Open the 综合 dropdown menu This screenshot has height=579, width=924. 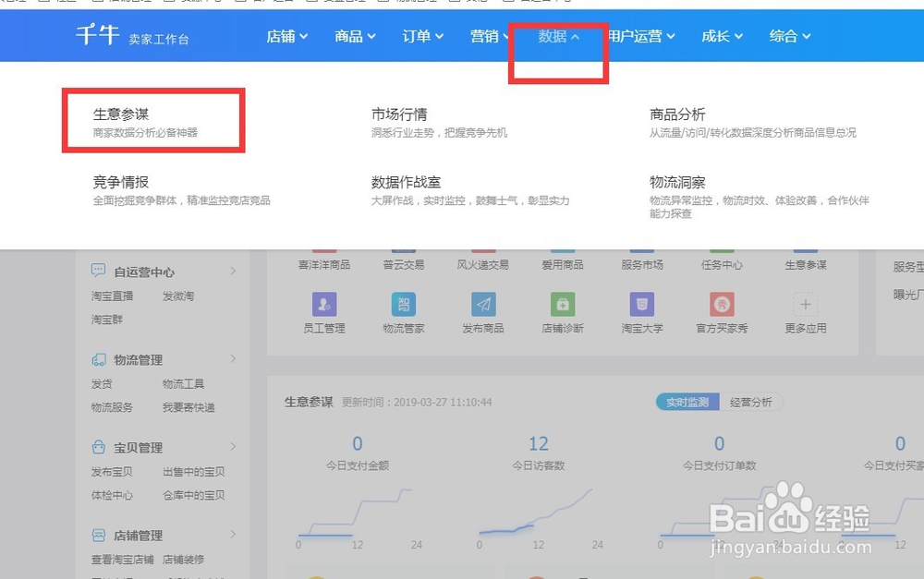point(790,37)
